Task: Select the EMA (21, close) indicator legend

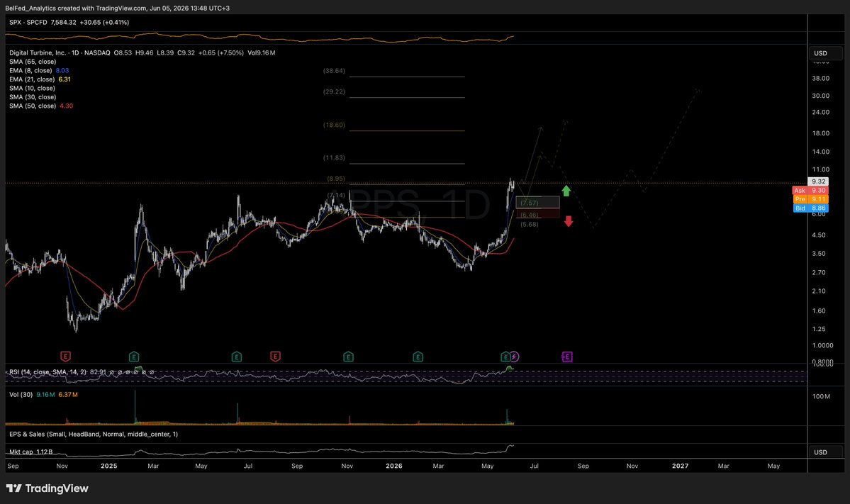Action: pos(32,79)
